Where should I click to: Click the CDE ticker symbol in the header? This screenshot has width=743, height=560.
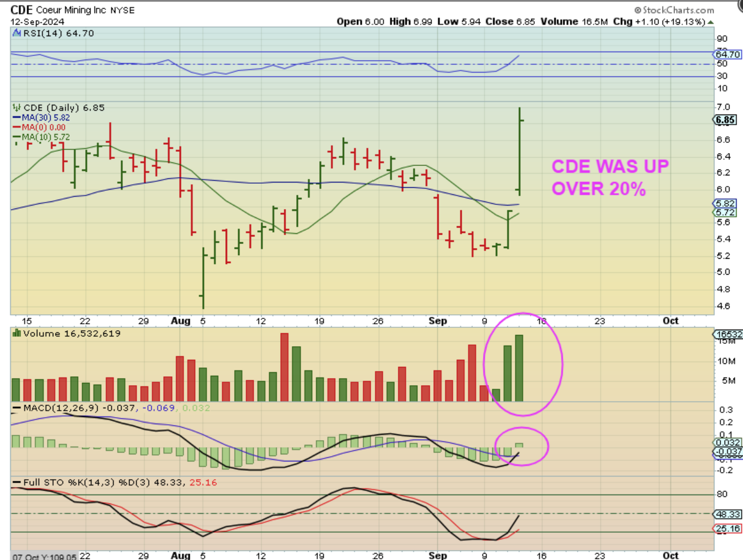point(20,10)
